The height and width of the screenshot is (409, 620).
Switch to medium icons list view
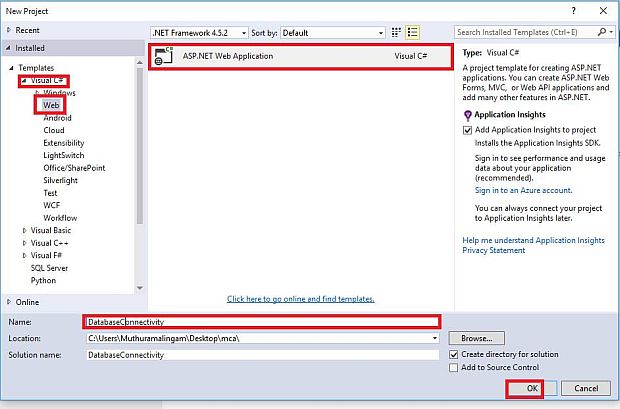(412, 32)
